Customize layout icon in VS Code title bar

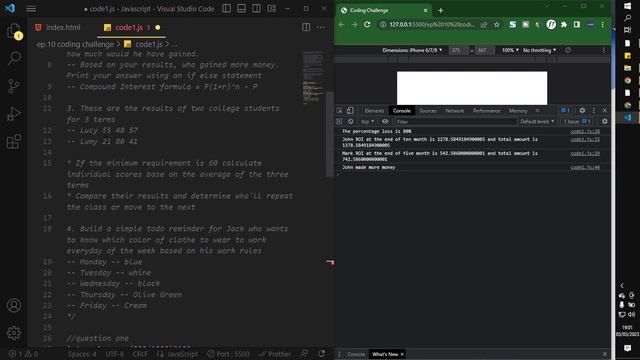pyautogui.click(x=271, y=9)
